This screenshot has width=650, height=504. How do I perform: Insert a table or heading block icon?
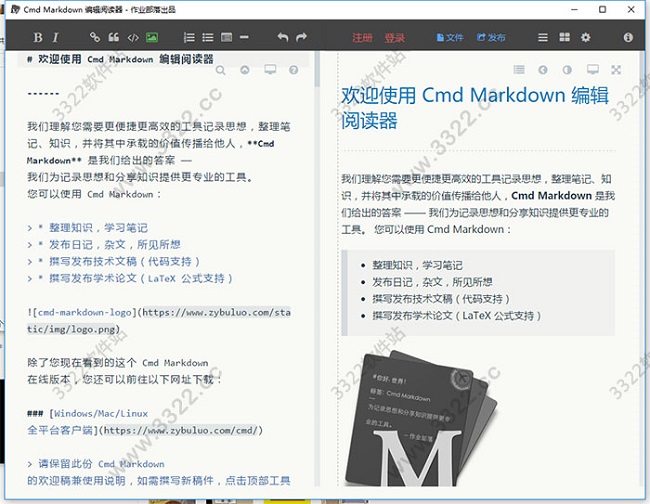tap(226, 38)
